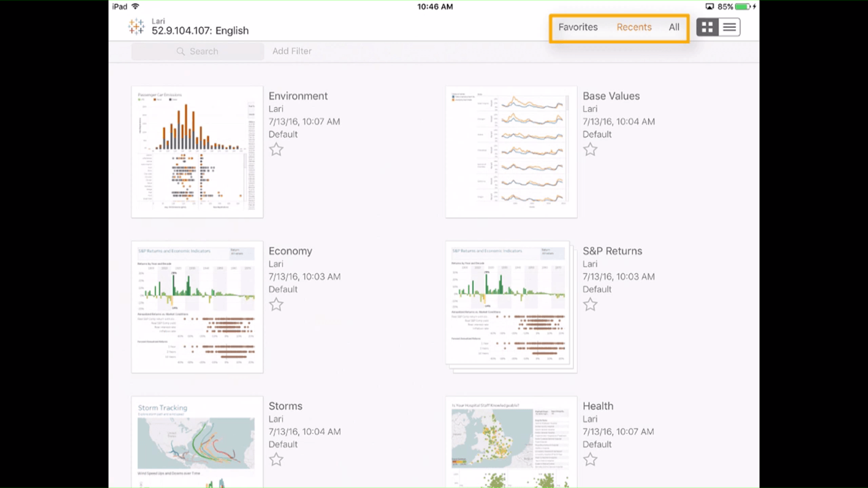This screenshot has height=488, width=868.
Task: Click Add Filter button
Action: pyautogui.click(x=292, y=52)
